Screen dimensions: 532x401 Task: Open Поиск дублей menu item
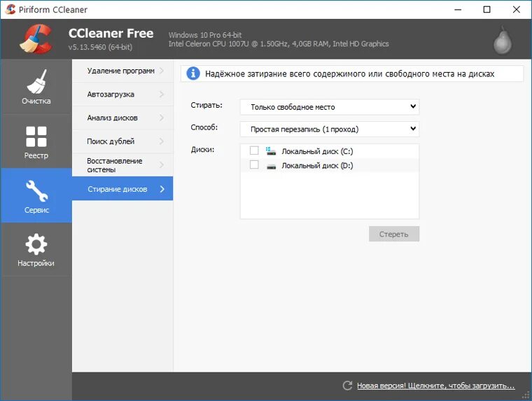tap(122, 141)
